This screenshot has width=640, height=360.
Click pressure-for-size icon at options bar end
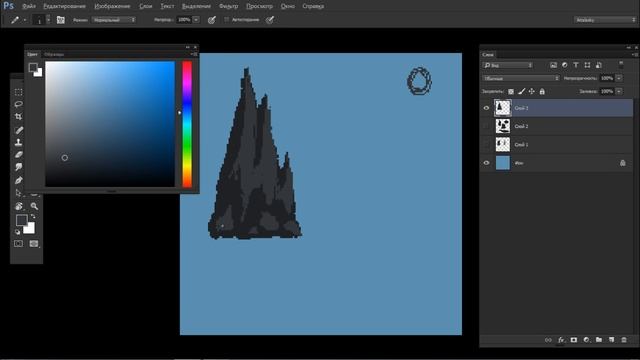(269, 20)
